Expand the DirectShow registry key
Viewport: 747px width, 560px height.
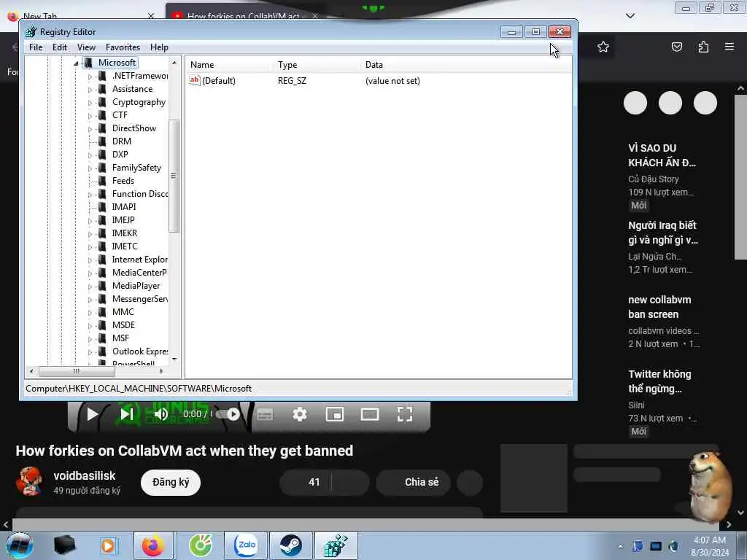pyautogui.click(x=90, y=128)
